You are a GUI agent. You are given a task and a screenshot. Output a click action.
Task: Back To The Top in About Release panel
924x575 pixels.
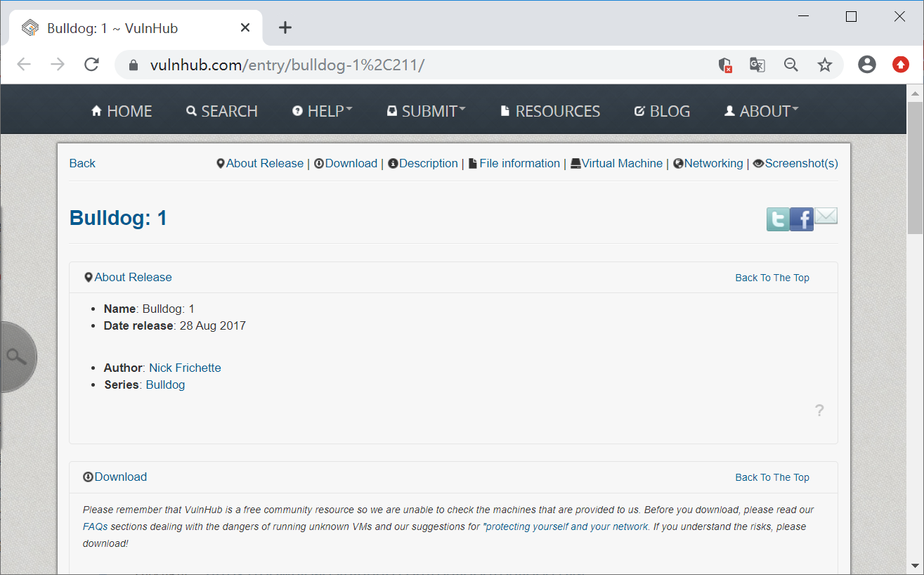[x=772, y=278]
